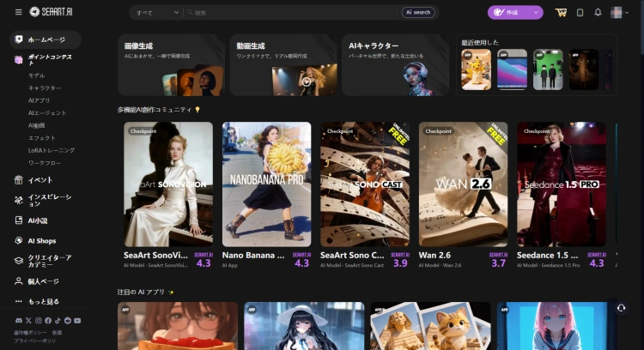This screenshot has height=350, width=644.
Task: Collapse sidebar with hamburger menu icon
Action: click(18, 12)
